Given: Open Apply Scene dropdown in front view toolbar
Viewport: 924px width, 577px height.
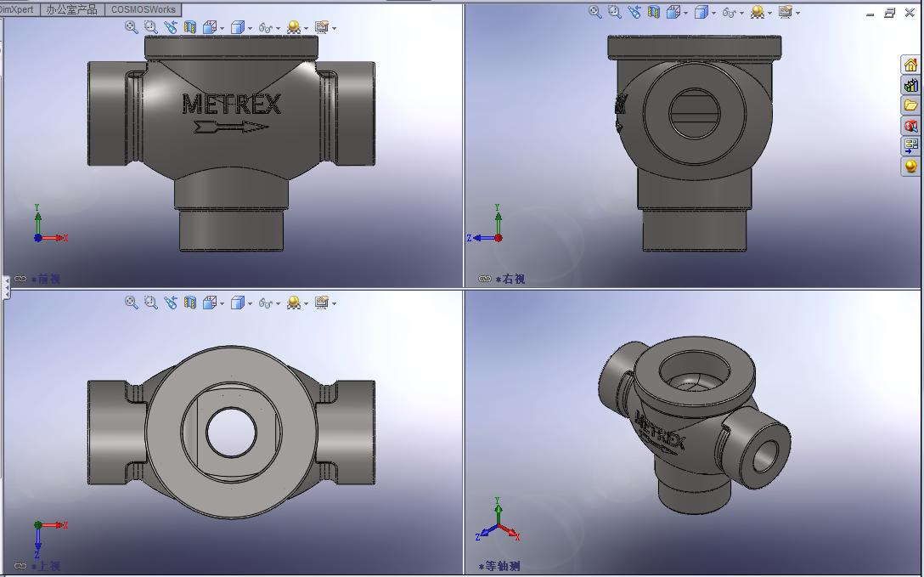Looking at the screenshot, I should tap(306, 28).
